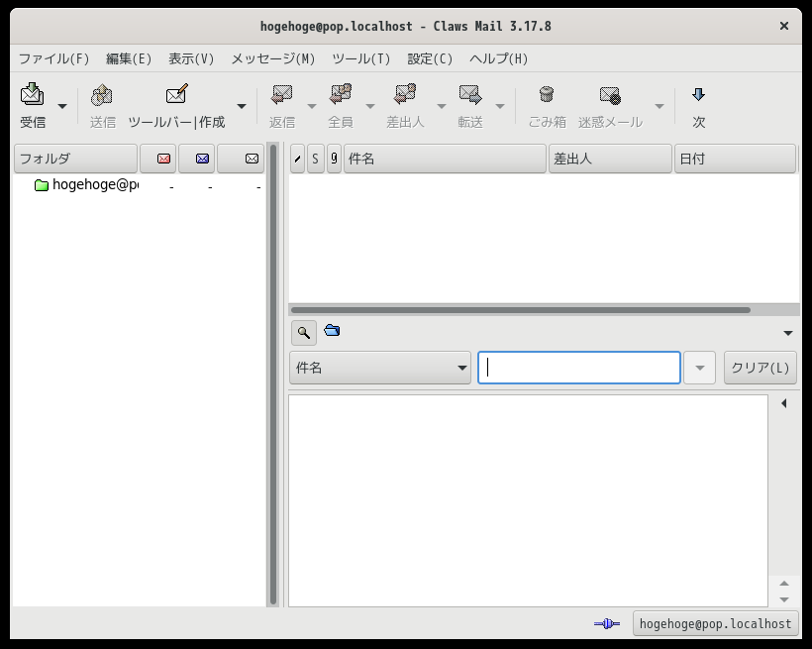The image size is (812, 649).
Task: Click the 差出人 (reply to sender) toolbar icon
Action: [x=405, y=95]
